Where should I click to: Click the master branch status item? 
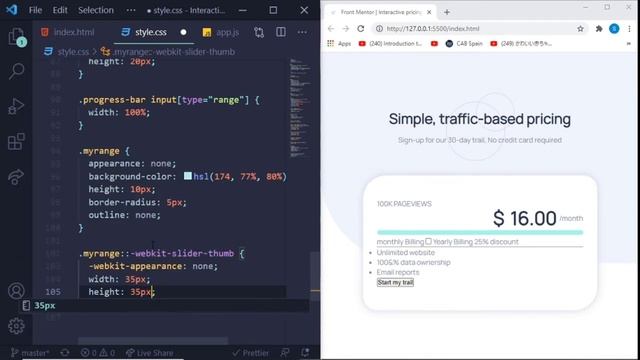30,353
